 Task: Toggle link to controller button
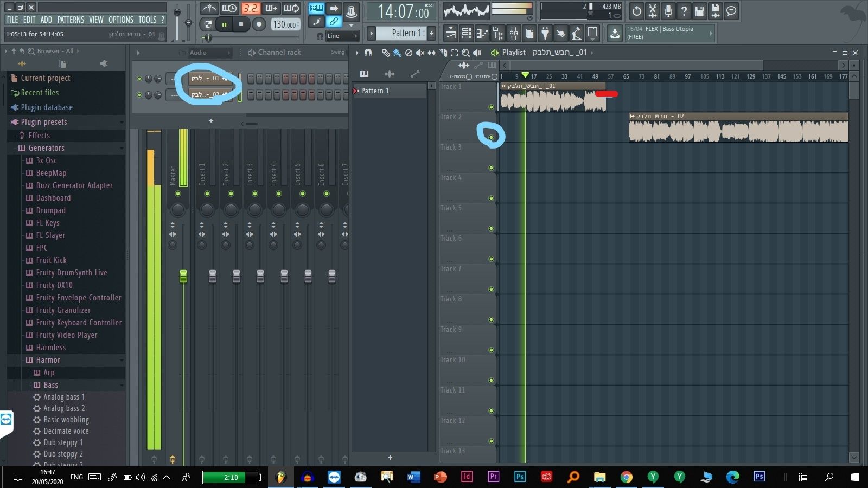point(334,22)
